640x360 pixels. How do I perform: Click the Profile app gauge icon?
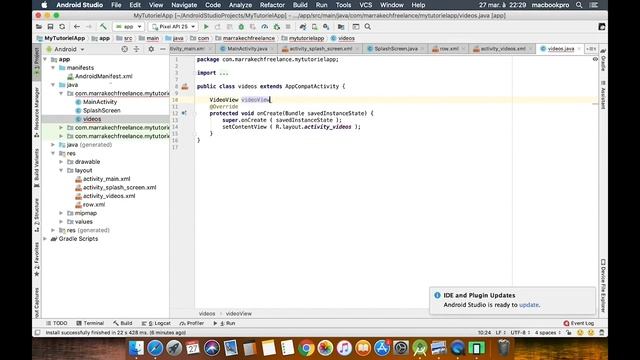tap(264, 27)
